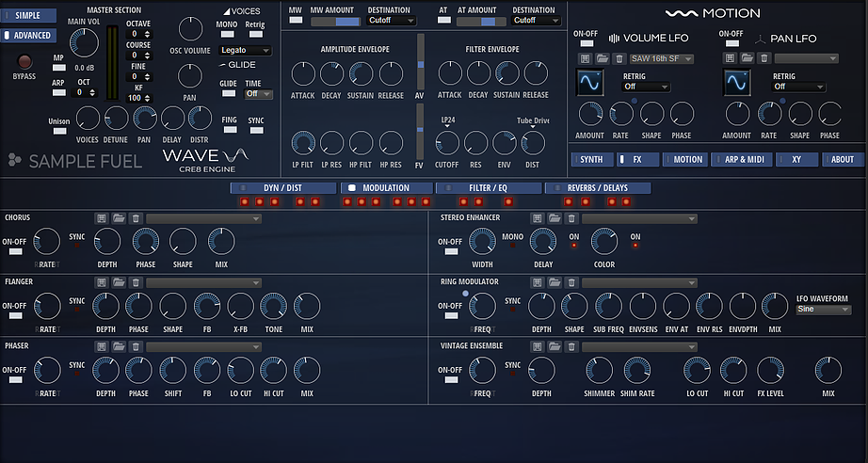Delete the Flanger preset with trash icon
The height and width of the screenshot is (463, 868).
tap(136, 282)
